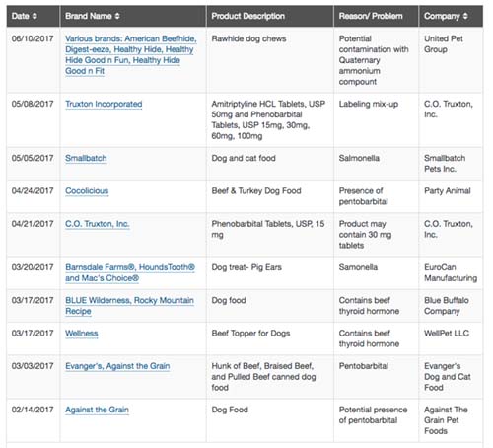Open Various brands American Beefhide recall link

[131, 54]
